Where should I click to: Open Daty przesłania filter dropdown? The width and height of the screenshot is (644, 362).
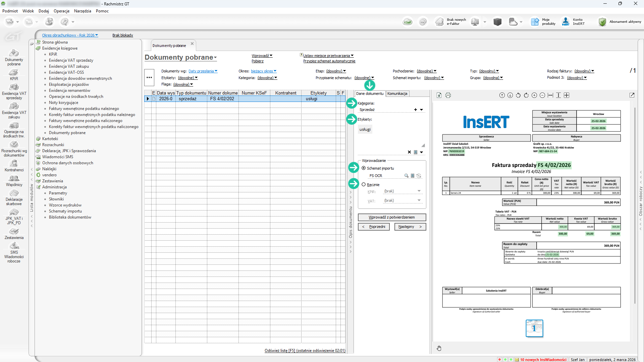tap(203, 71)
